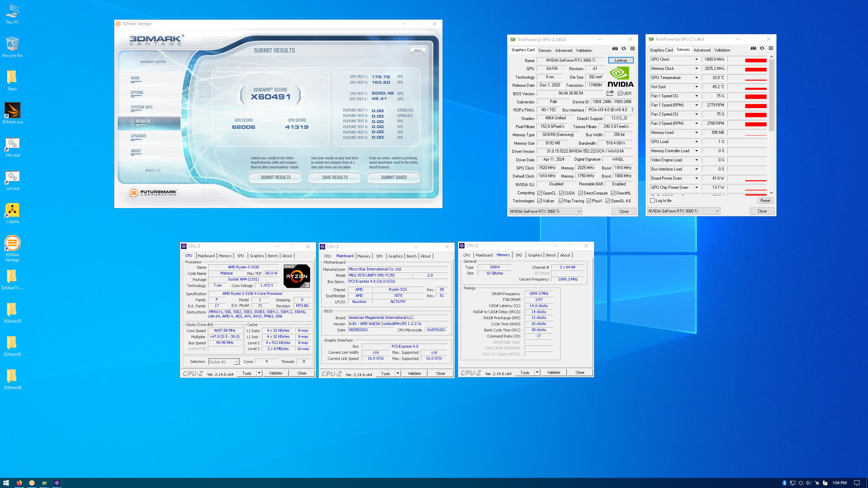Toggle the Vulkan checkbox
The image size is (868, 488).
pyautogui.click(x=539, y=201)
